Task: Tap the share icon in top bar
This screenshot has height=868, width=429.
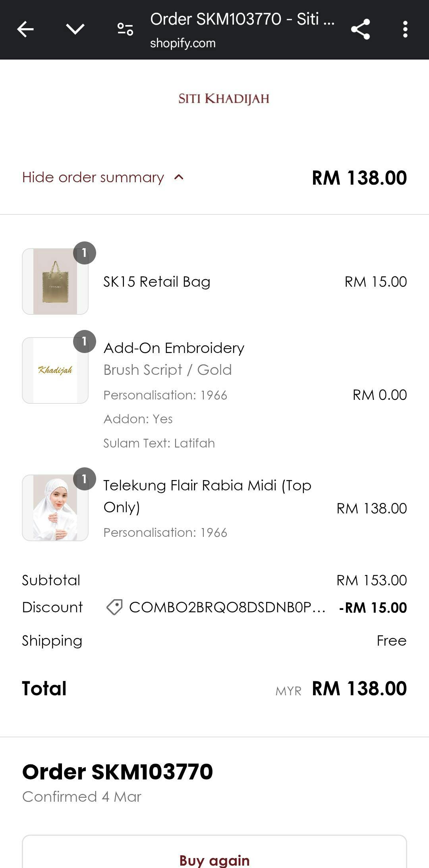Action: (x=360, y=29)
